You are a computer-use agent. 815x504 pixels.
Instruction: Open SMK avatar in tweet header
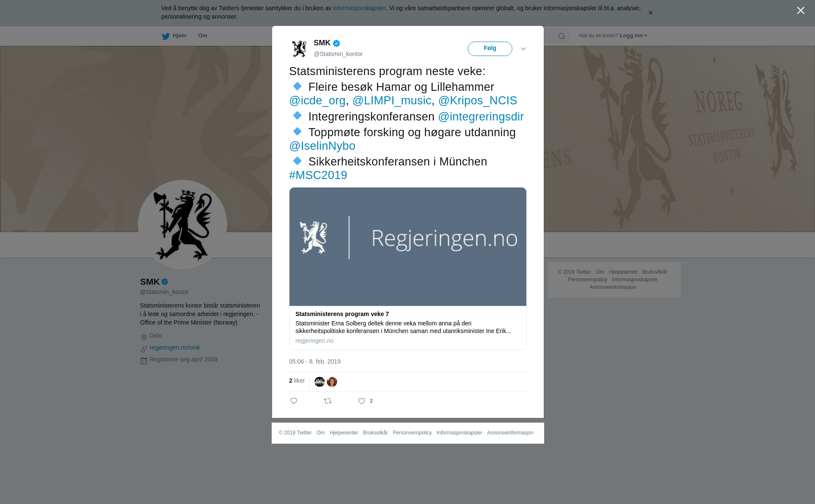[x=299, y=48]
